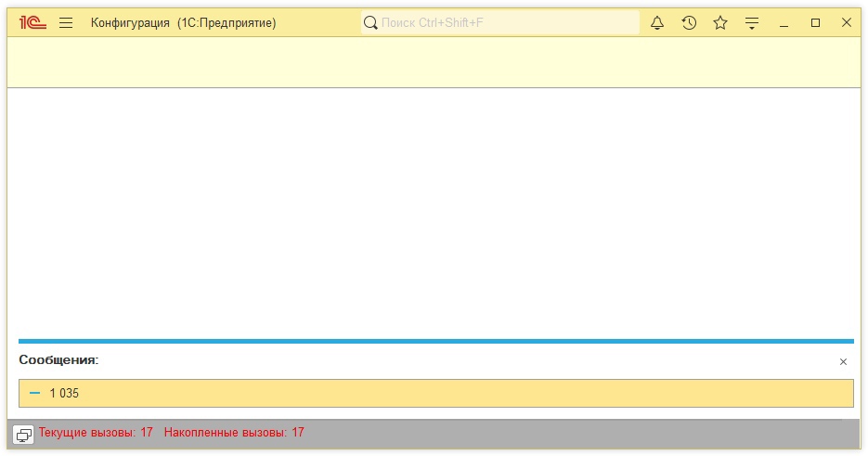Open notifications bell
This screenshot has width=868, height=456.
pyautogui.click(x=657, y=22)
